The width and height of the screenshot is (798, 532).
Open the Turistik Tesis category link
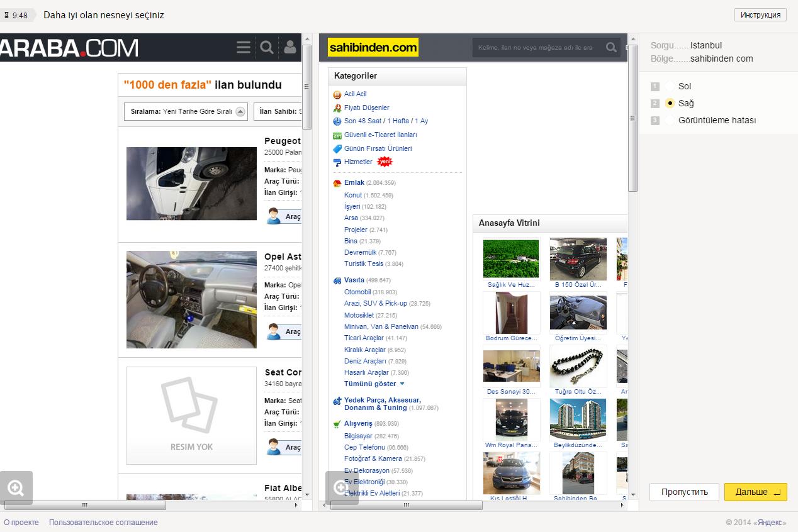pos(364,263)
